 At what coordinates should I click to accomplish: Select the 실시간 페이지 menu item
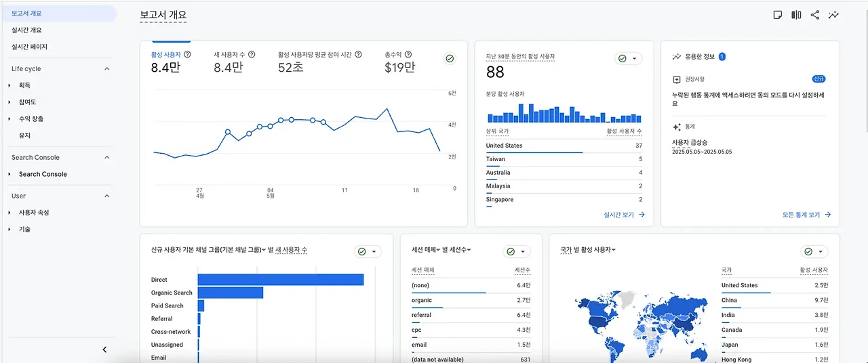point(29,47)
